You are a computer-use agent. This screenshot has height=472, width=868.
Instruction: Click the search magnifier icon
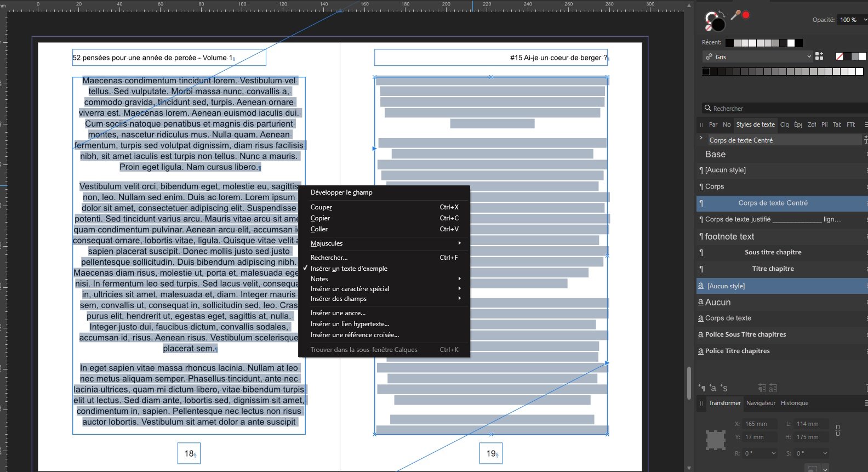pyautogui.click(x=707, y=109)
